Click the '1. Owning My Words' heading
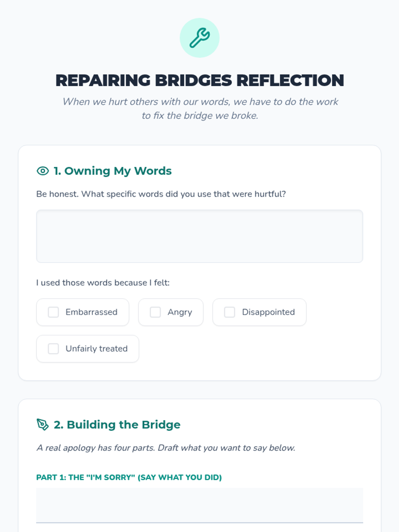Image resolution: width=399 pixels, height=532 pixels. click(113, 171)
